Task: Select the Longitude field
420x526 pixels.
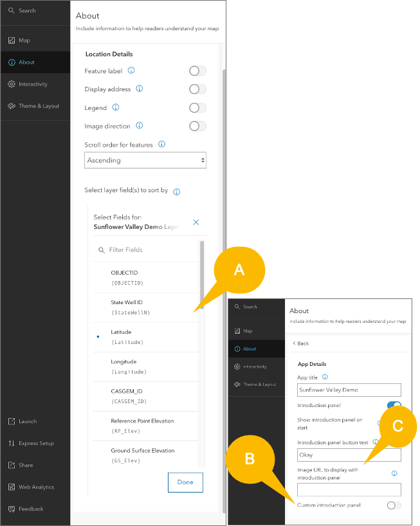Action: point(145,367)
